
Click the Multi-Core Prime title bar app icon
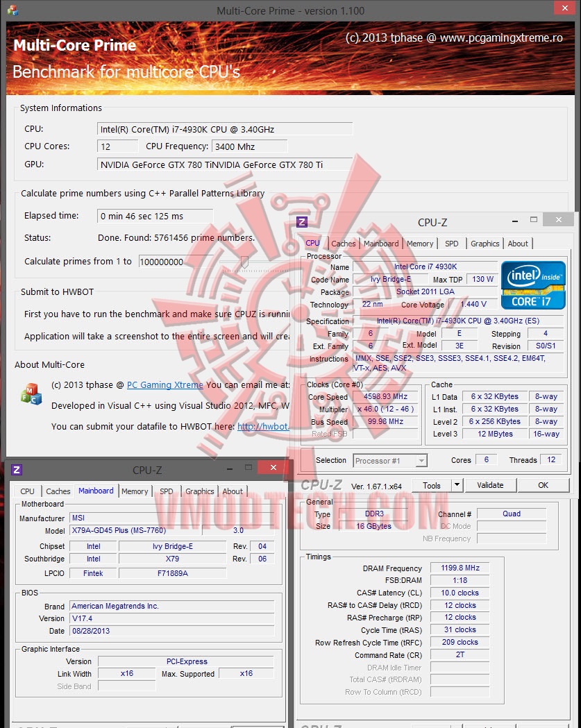[x=12, y=10]
